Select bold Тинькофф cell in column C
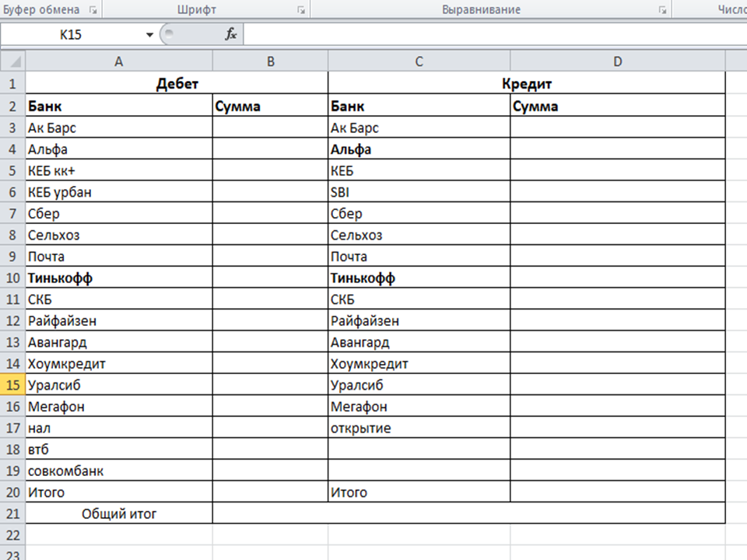Screen dimensions: 747x560 click(x=419, y=277)
